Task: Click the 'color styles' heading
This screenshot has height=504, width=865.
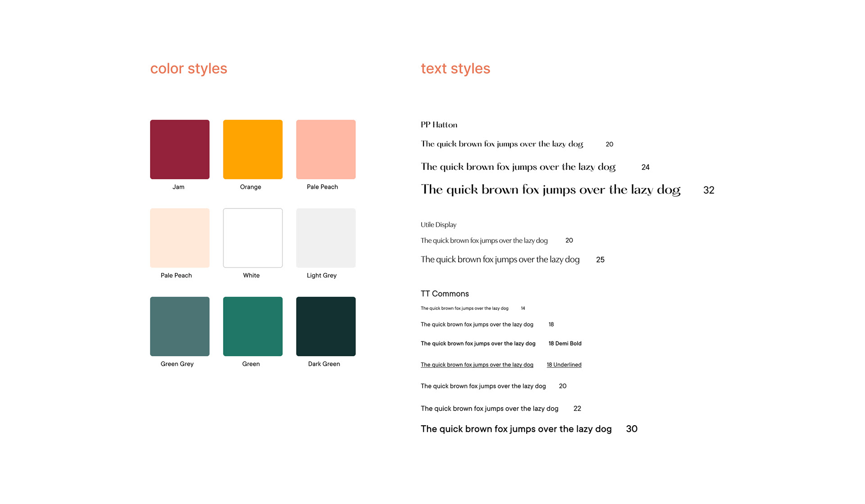Action: (189, 68)
